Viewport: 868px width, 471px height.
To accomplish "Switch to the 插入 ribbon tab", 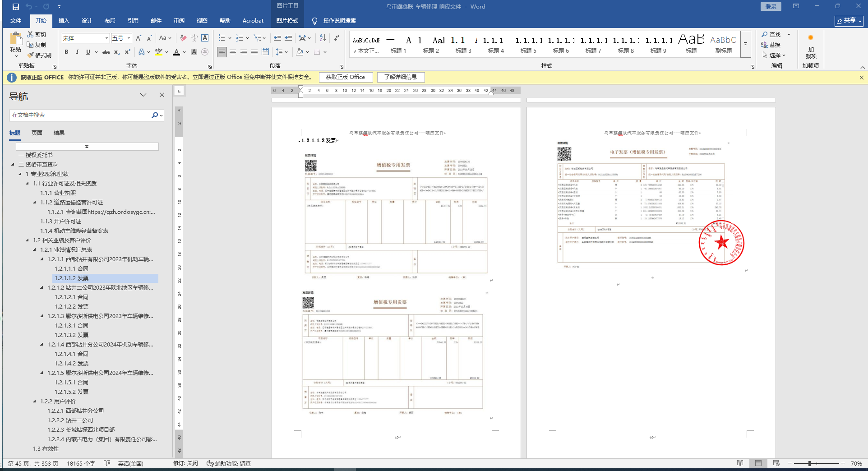I will tap(64, 21).
